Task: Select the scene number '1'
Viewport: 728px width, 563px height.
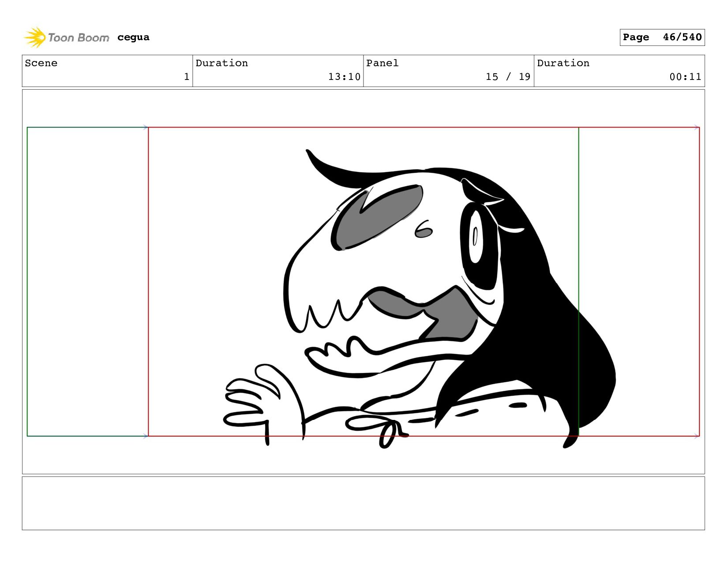Action: (x=187, y=77)
